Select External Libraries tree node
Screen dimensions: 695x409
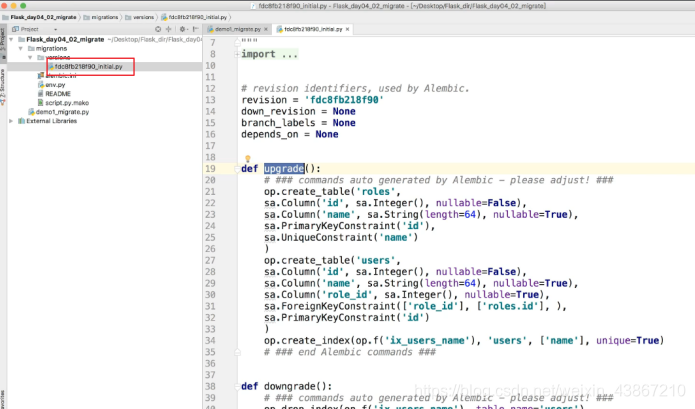pos(51,121)
